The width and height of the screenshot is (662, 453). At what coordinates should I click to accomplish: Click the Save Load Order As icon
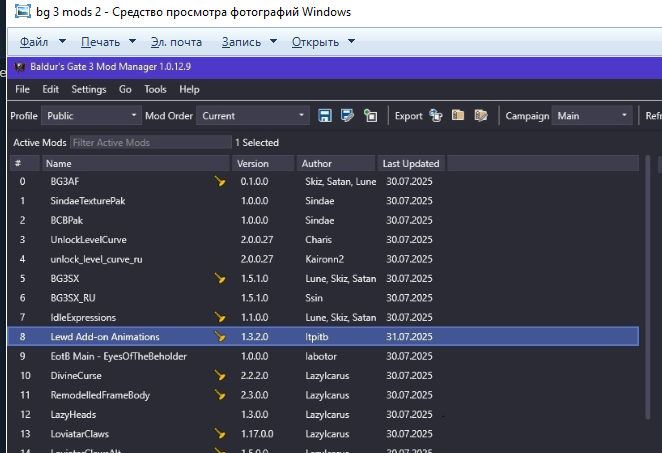click(347, 116)
